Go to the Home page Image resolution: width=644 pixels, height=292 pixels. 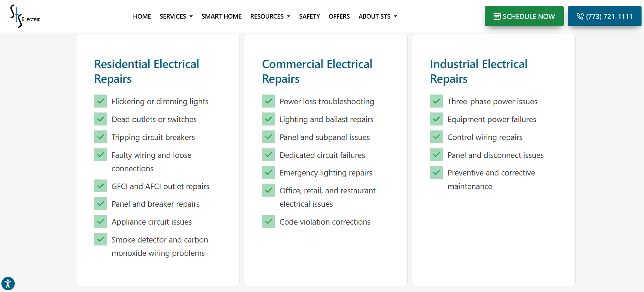pyautogui.click(x=142, y=16)
